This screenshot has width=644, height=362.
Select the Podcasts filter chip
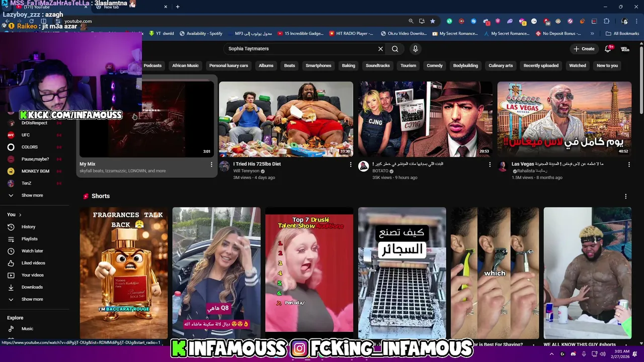[x=152, y=65]
